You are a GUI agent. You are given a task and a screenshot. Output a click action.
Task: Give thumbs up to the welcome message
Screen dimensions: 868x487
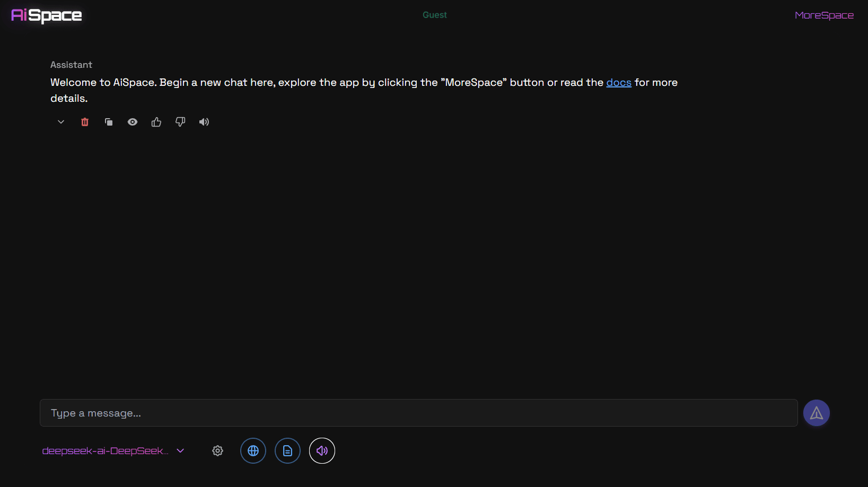156,122
